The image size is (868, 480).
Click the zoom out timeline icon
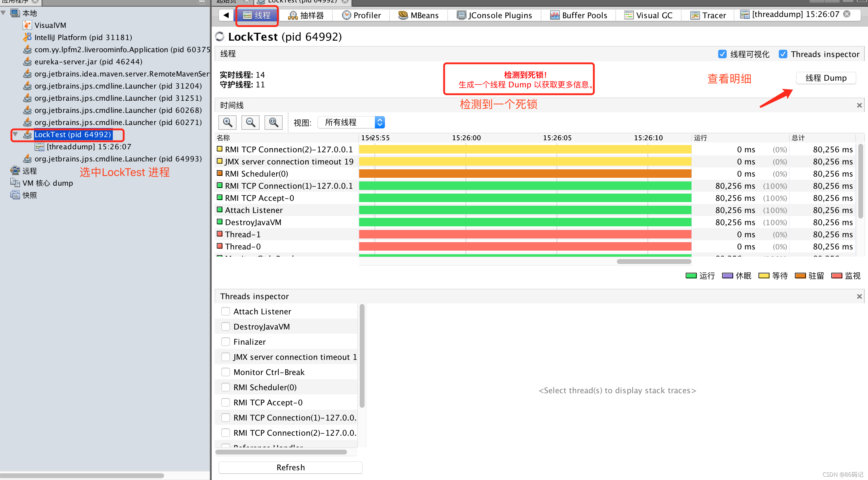250,122
